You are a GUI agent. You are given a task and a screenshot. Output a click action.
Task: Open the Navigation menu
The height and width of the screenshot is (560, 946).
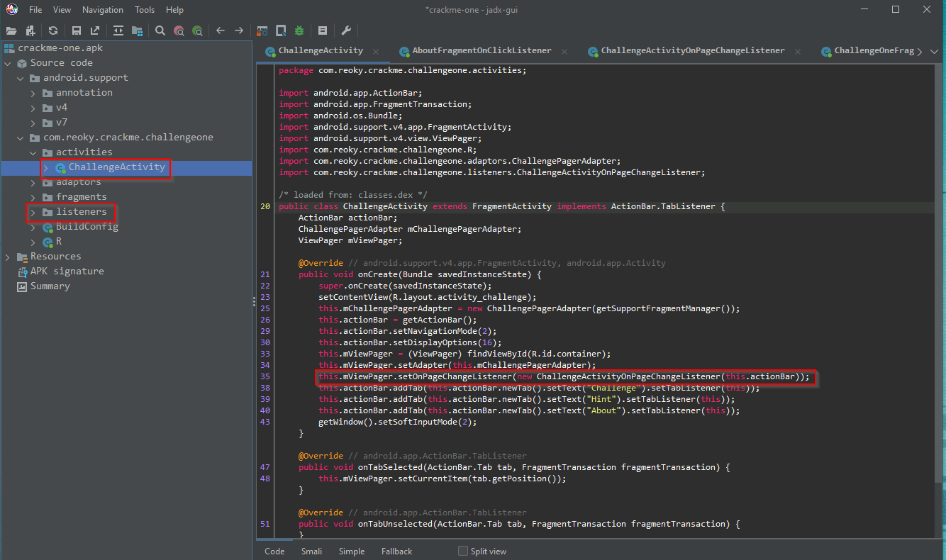(x=103, y=10)
